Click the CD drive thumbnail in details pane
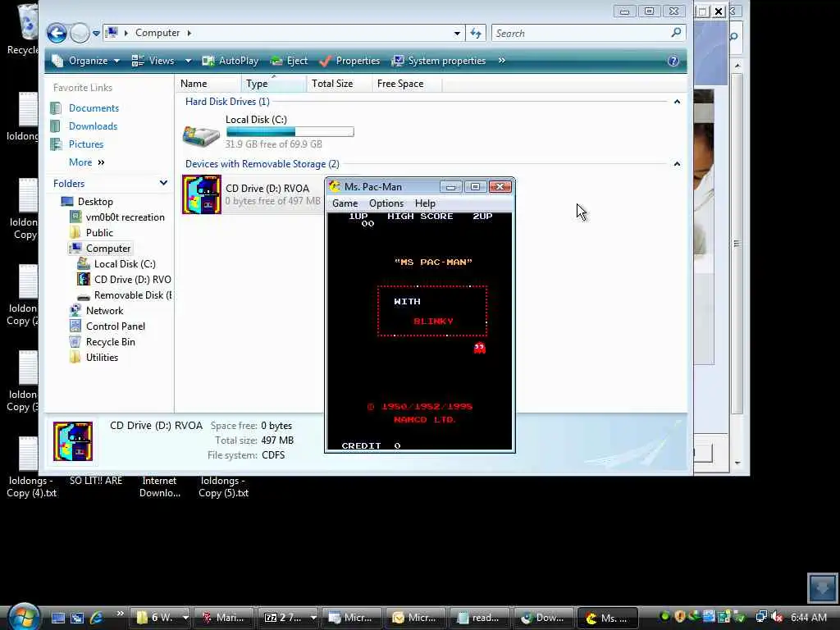840x630 pixels. coord(73,441)
